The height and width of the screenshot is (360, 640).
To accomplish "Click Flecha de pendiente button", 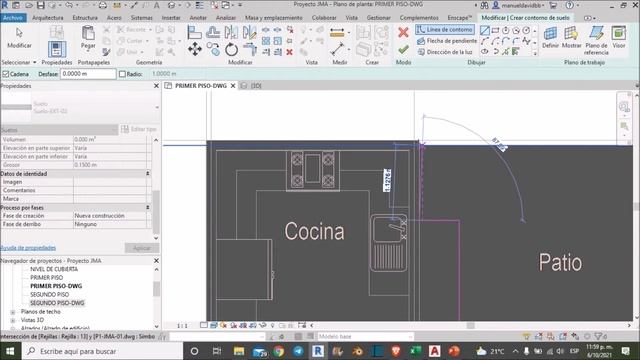I will point(447,41).
